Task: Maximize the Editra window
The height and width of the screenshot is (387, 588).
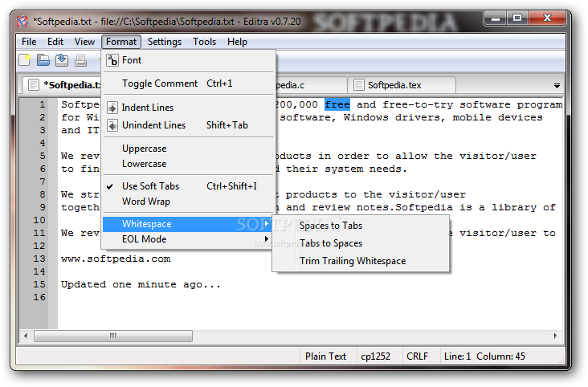Action: [x=517, y=18]
